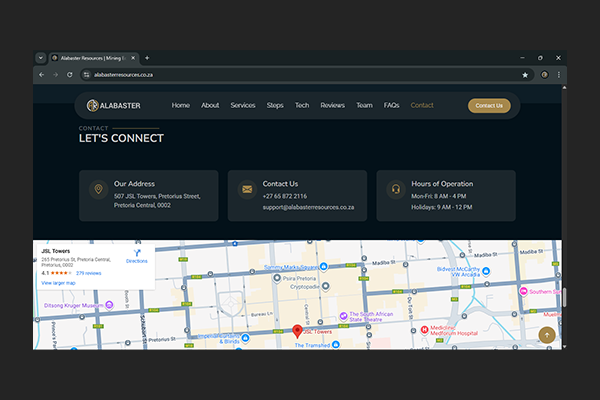The height and width of the screenshot is (400, 600).
Task: Click the page vertical scrollbar thumb
Action: coord(564,297)
